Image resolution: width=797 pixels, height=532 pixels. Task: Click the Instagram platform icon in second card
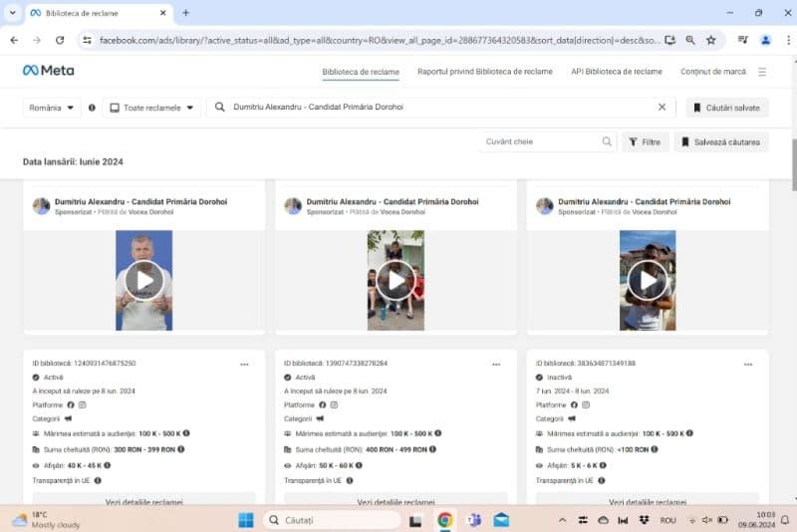pos(334,404)
